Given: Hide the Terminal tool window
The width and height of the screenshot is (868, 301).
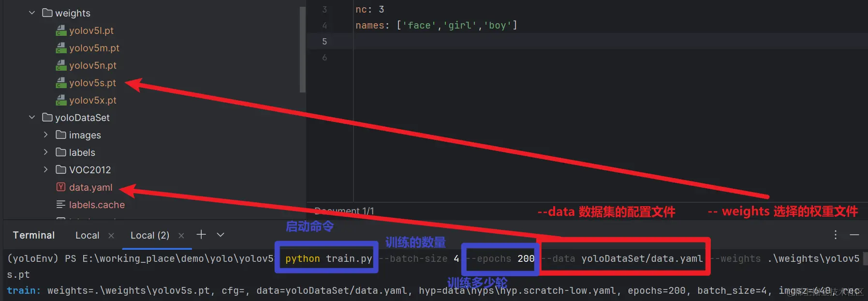Looking at the screenshot, I should click(854, 235).
